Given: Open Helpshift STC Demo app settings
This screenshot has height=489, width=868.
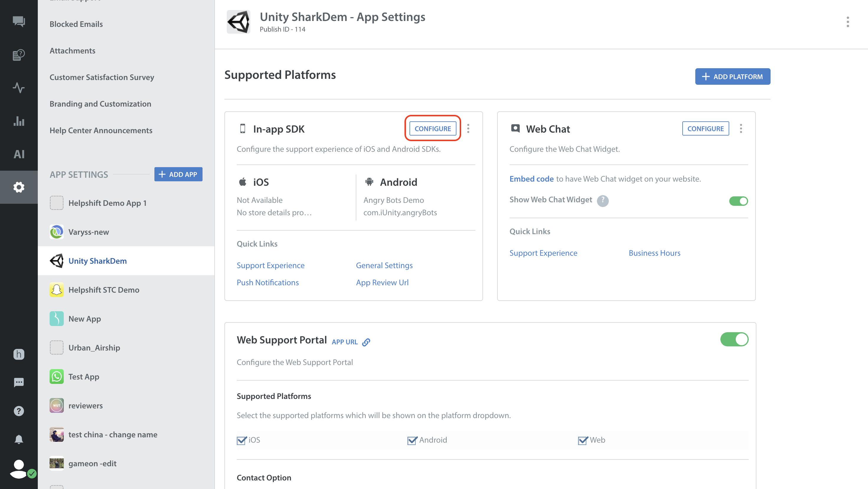Looking at the screenshot, I should pos(103,290).
